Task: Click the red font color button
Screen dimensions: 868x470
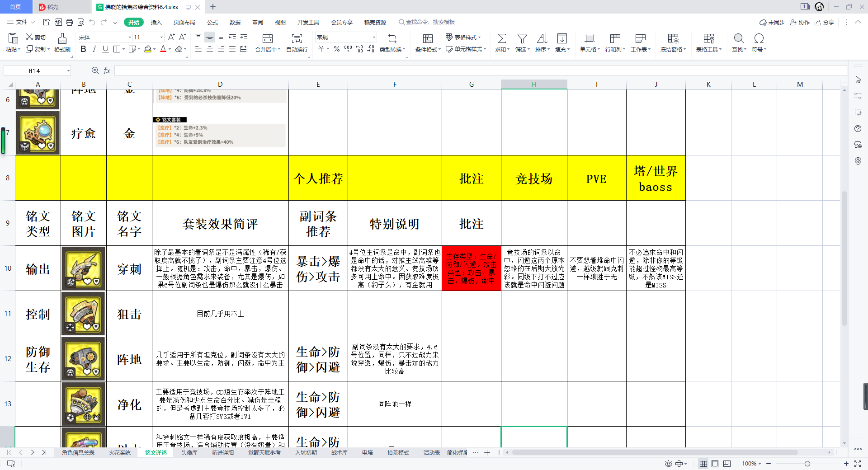Action: tap(163, 49)
